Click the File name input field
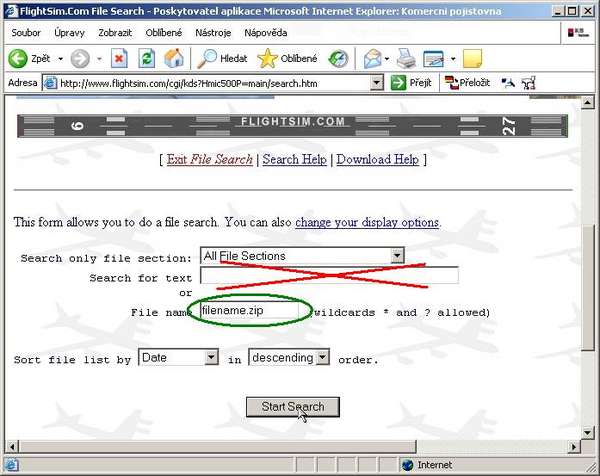Viewport: 600px width, 476px height. 250,310
